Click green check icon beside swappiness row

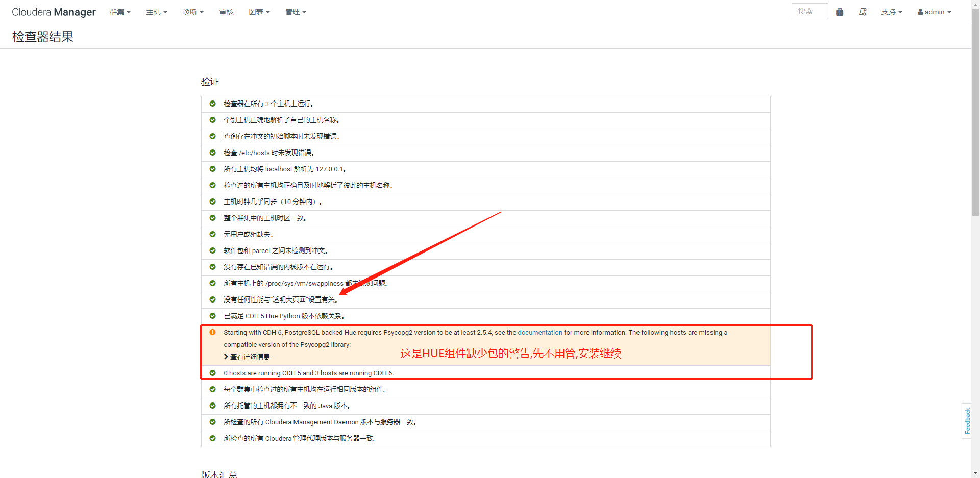pyautogui.click(x=212, y=283)
